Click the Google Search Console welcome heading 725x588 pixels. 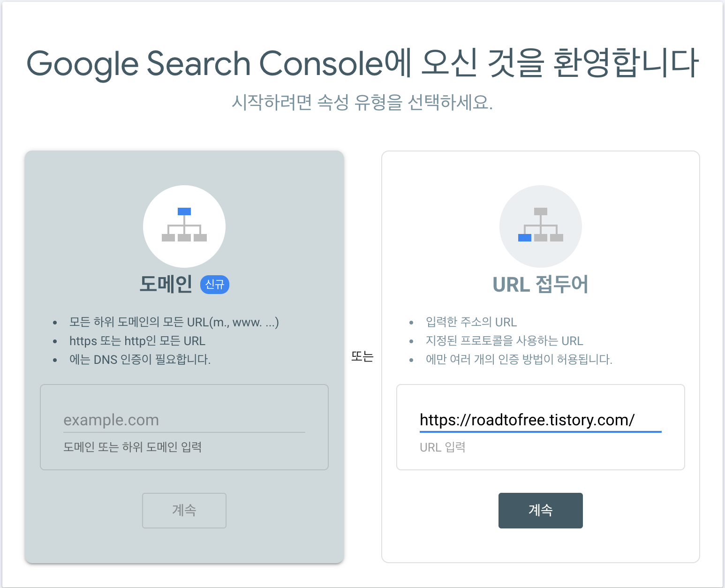362,63
